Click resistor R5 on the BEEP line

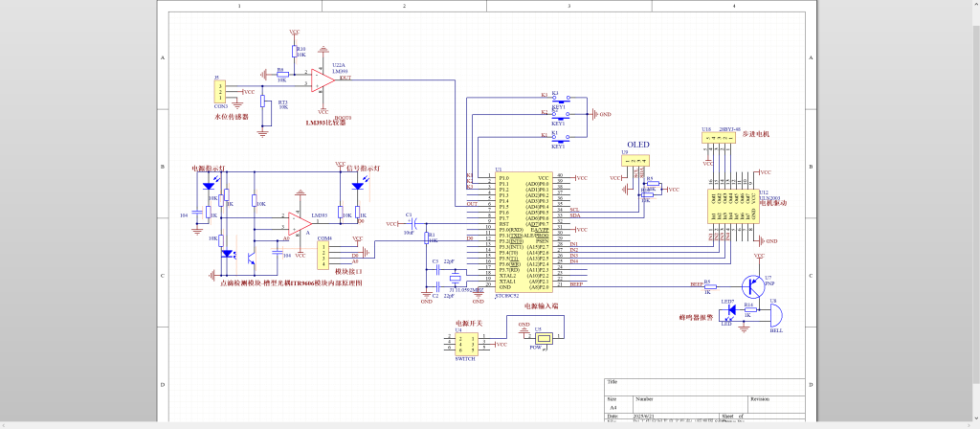(x=709, y=285)
